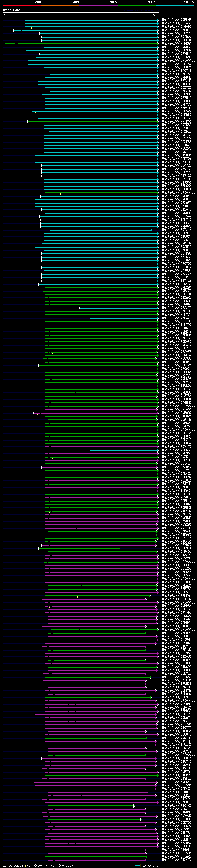Open hit UniRef100_Q8H277

pyautogui.click(x=176, y=33)
